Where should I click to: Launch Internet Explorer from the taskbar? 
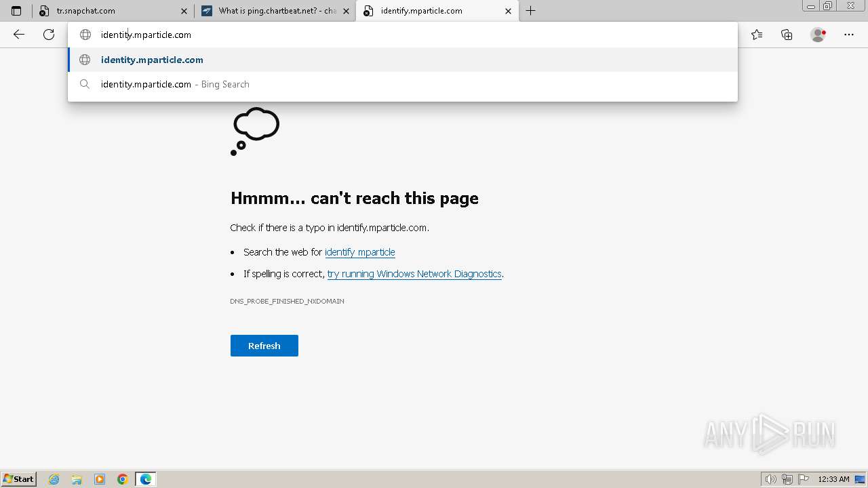point(54,479)
